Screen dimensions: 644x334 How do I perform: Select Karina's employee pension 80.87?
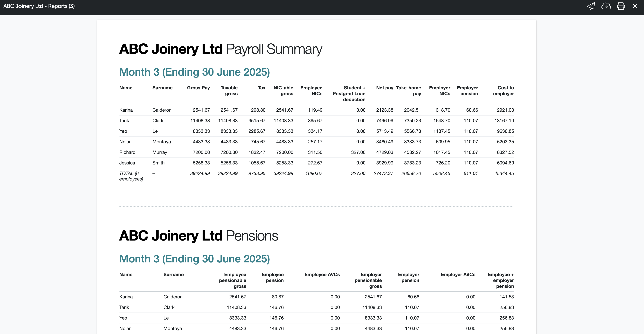(x=277, y=297)
